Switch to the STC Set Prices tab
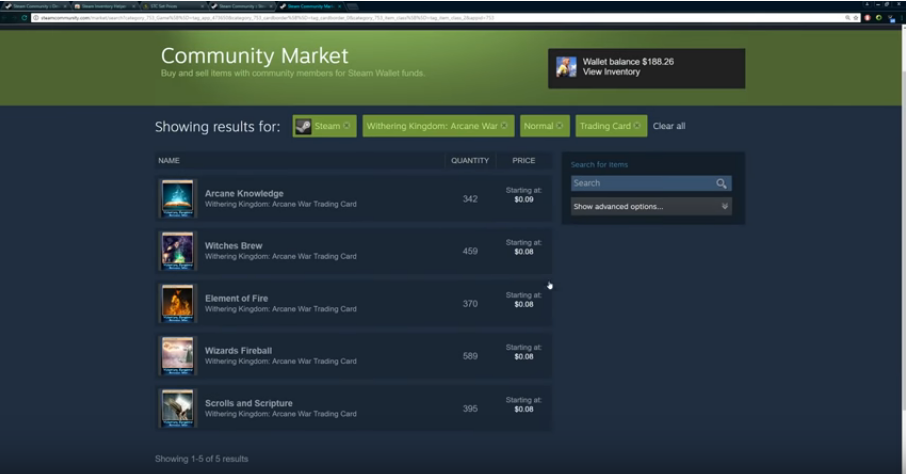This screenshot has height=474, width=906. [173, 6]
